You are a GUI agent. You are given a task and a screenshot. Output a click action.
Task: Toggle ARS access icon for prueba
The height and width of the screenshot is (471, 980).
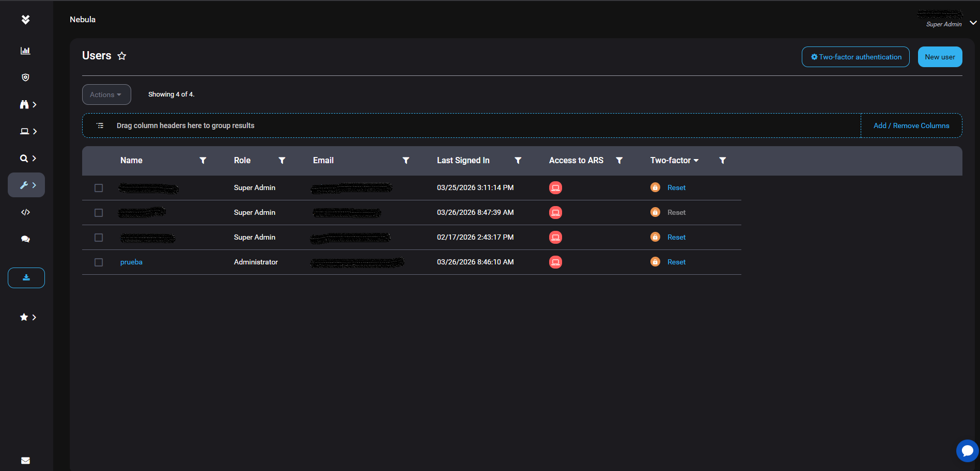click(555, 262)
